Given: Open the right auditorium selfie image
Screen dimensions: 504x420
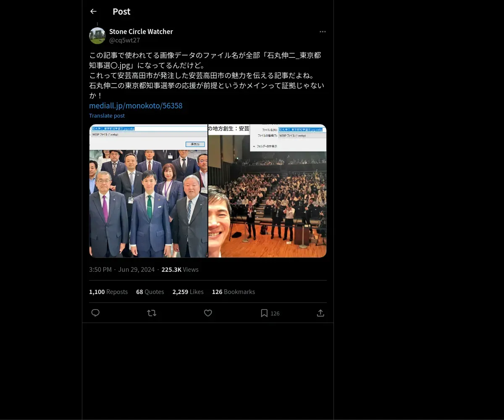Looking at the screenshot, I should click(267, 191).
